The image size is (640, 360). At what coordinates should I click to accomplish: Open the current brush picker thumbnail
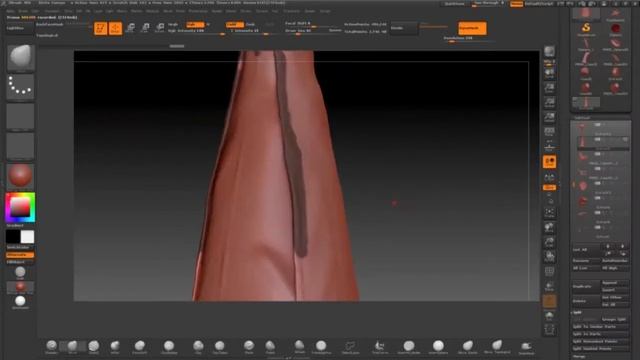(x=20, y=58)
